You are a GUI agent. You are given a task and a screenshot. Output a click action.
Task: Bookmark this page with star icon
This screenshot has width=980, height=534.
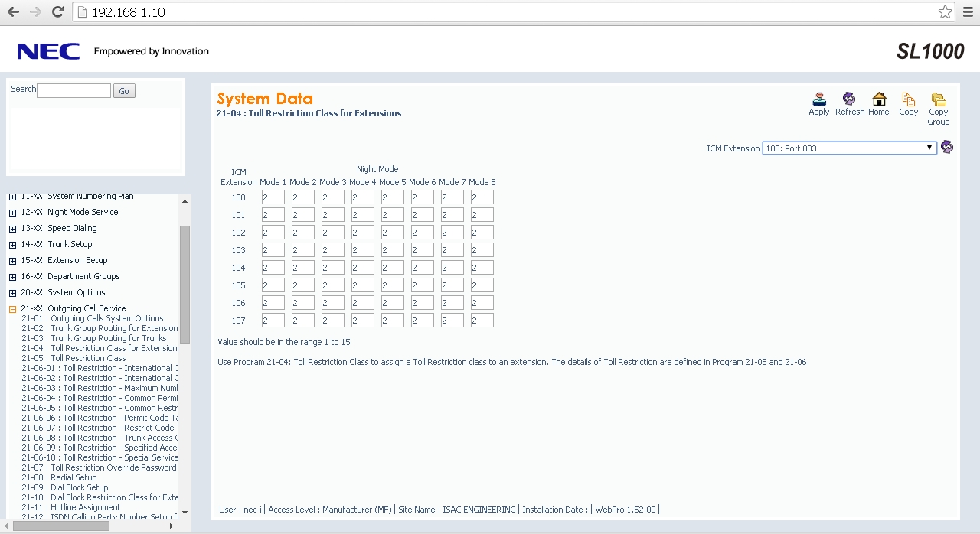pos(945,12)
